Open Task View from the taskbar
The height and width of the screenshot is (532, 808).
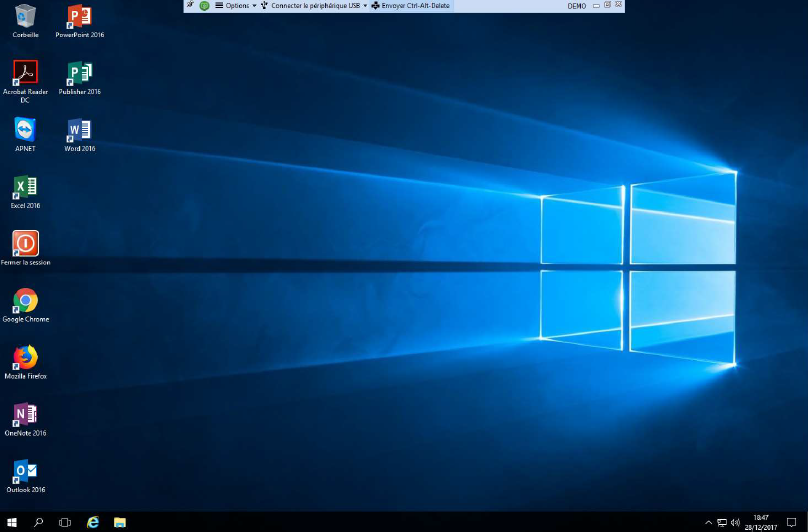click(x=65, y=522)
